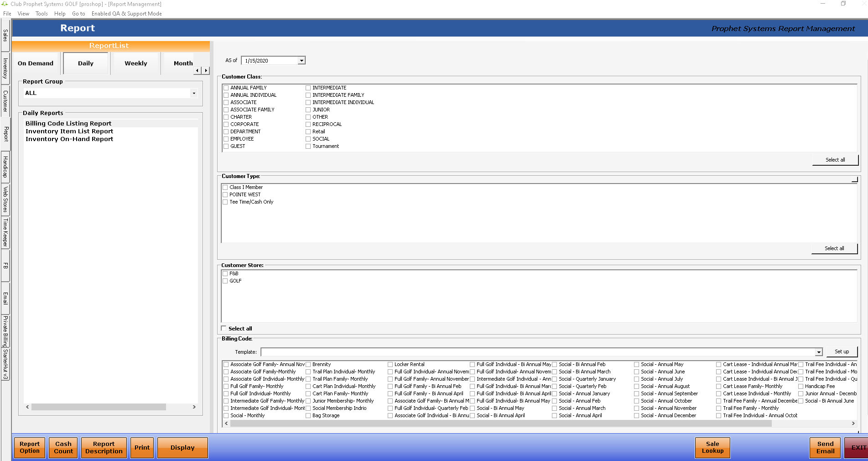Tick the Class I Member checkbox
Screen dimensions: 868x461
225,188
